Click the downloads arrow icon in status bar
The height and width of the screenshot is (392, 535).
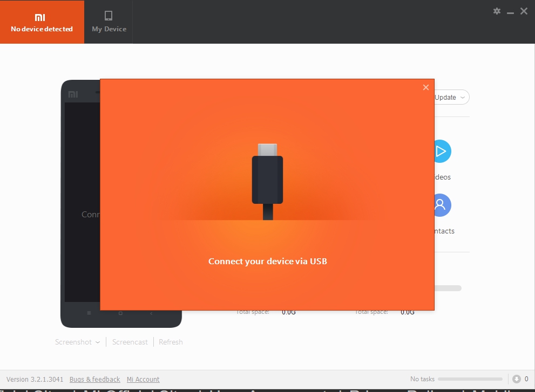coord(517,379)
